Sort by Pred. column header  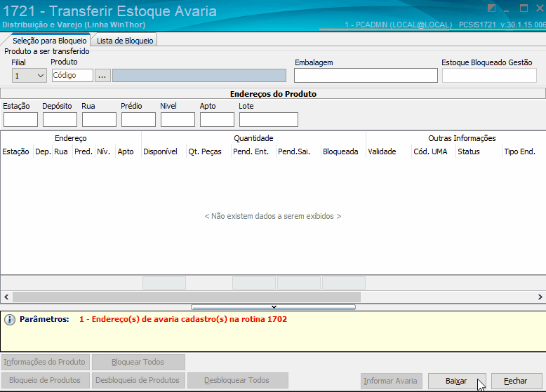pos(84,151)
